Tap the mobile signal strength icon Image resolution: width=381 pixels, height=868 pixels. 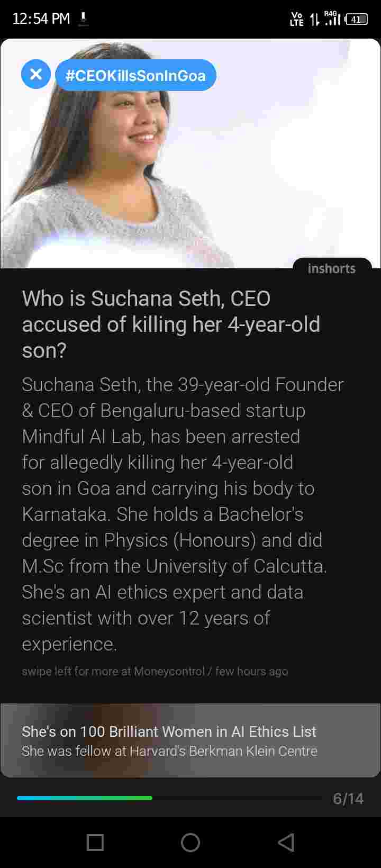[332, 19]
